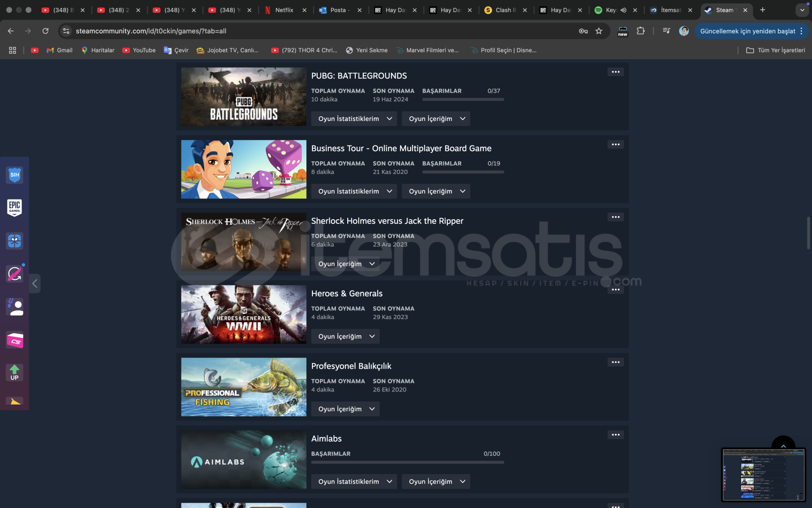
Task: Expand Oyun İstatistiklerim for Business Tour
Action: pyautogui.click(x=354, y=191)
